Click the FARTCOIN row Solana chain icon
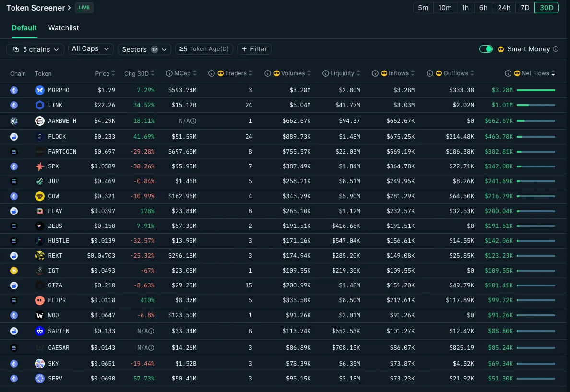 point(14,152)
